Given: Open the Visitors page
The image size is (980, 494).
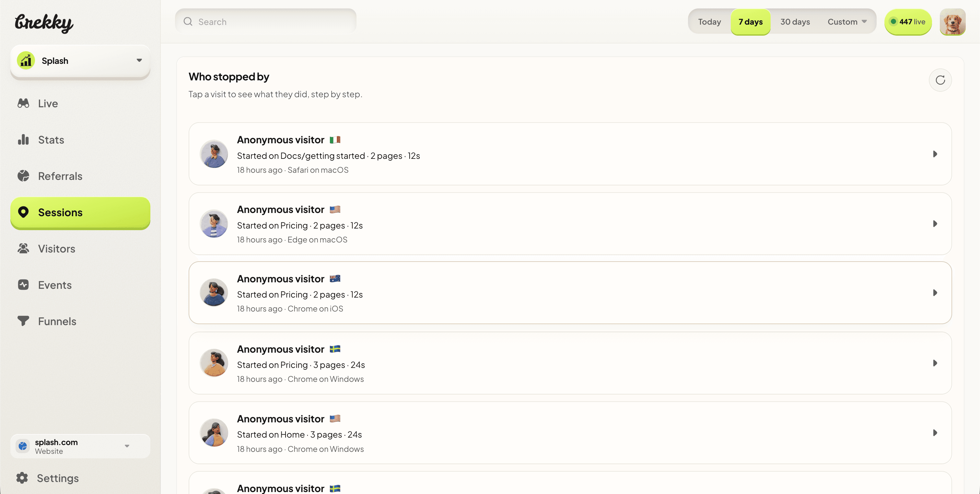Looking at the screenshot, I should click(x=80, y=249).
